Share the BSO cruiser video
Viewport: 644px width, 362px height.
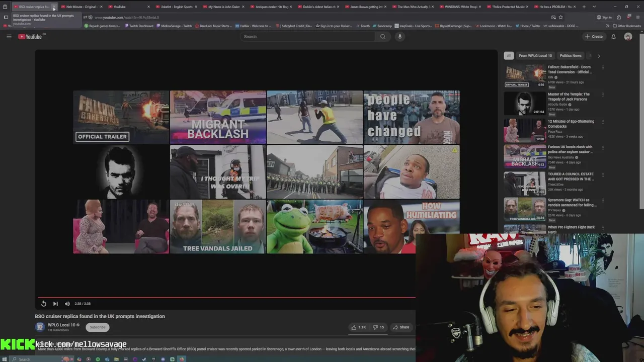coord(401,327)
